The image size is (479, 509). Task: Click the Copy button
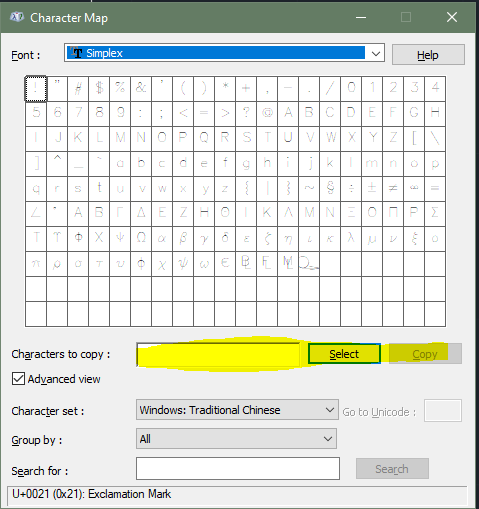(425, 354)
